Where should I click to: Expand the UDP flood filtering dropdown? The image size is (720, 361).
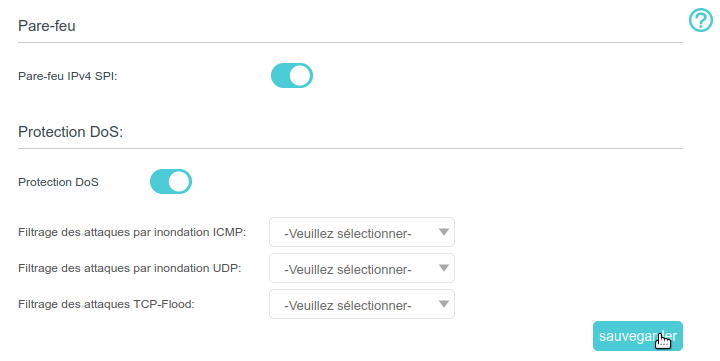tap(362, 268)
